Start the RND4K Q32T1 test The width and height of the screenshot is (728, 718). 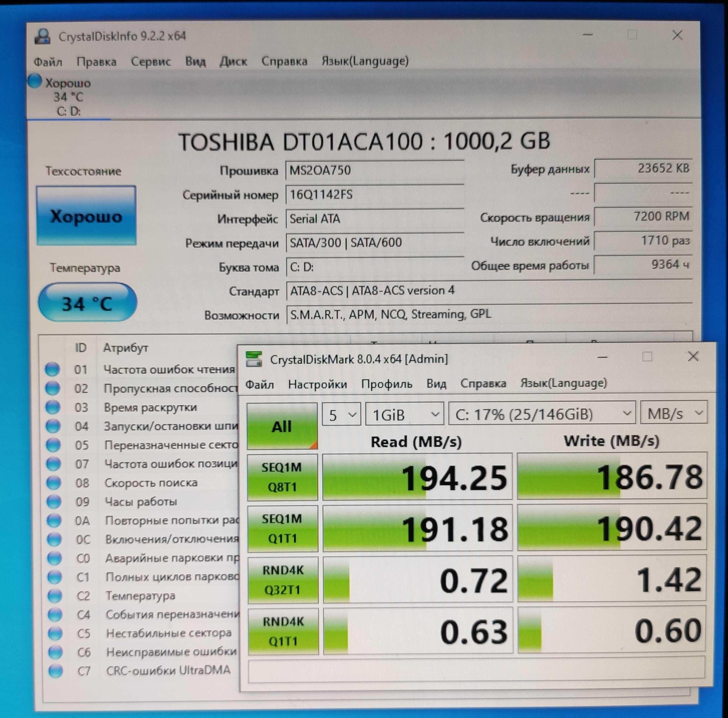click(x=283, y=580)
